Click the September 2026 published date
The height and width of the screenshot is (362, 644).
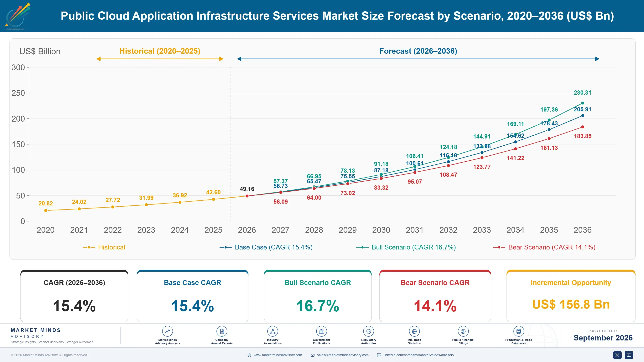603,338
